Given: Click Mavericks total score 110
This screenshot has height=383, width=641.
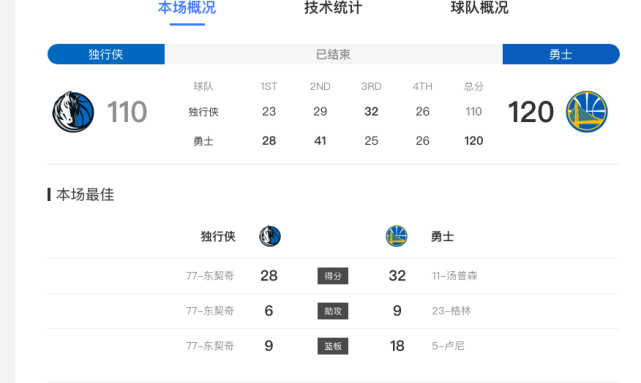Looking at the screenshot, I should click(x=127, y=112).
